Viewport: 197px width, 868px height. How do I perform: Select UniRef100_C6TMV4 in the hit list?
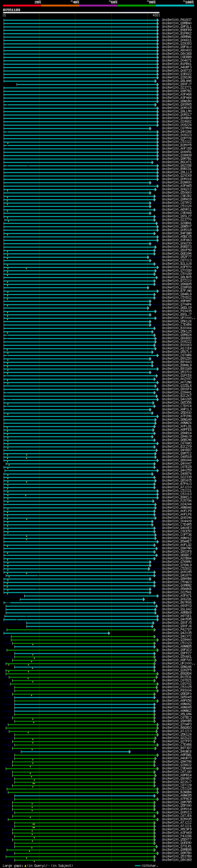(177, 128)
